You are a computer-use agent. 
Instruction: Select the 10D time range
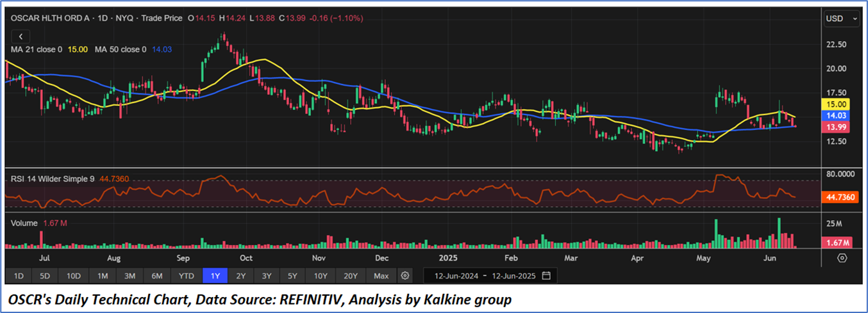click(74, 276)
